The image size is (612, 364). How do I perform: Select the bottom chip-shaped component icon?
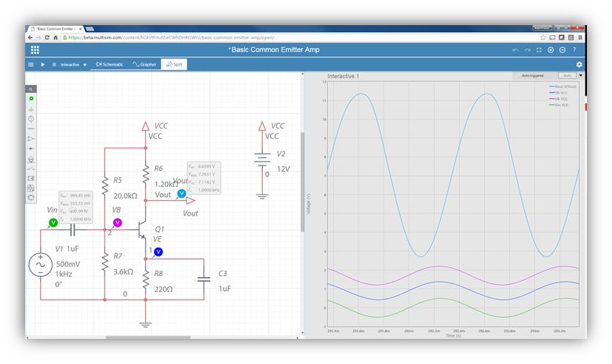pos(31,198)
